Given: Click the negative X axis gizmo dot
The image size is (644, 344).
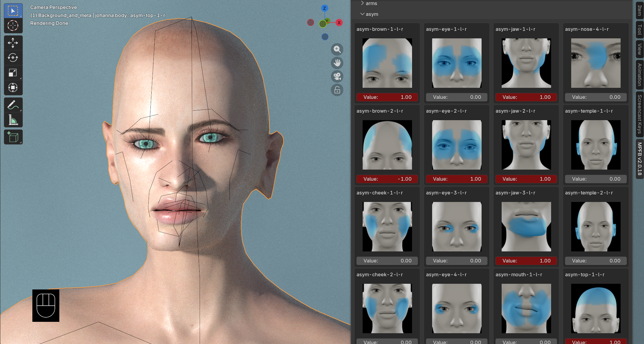Looking at the screenshot, I should click(x=311, y=22).
